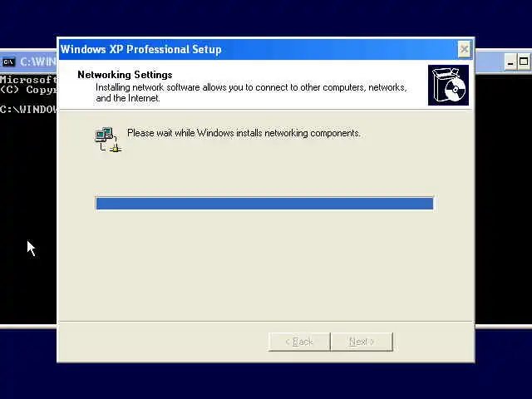Close the Windows XP Setup dialog
The image size is (532, 399).
point(464,50)
